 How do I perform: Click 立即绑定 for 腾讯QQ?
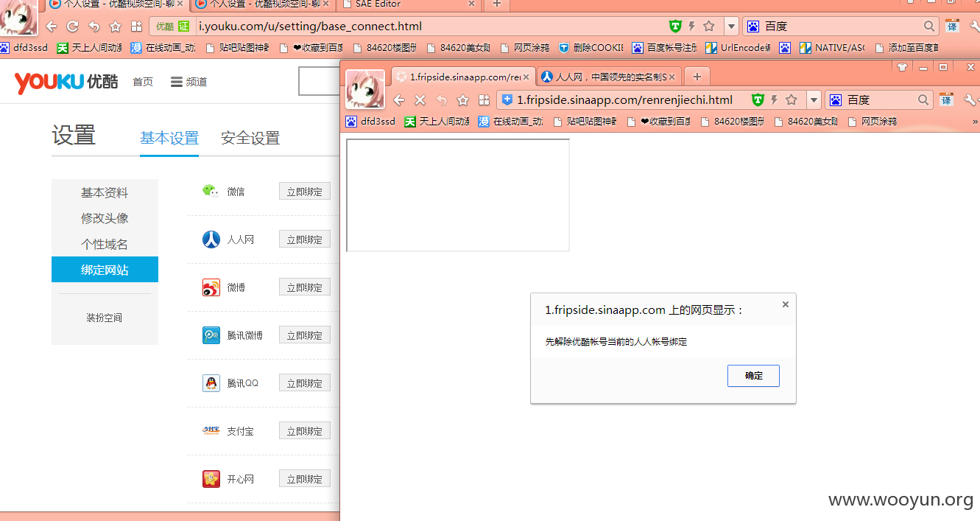coord(305,383)
